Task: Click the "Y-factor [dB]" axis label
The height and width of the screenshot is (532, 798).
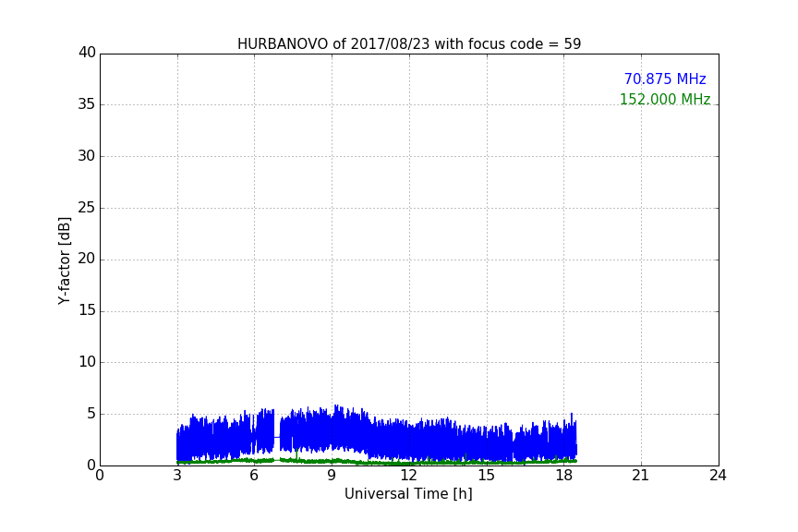Action: click(x=64, y=260)
